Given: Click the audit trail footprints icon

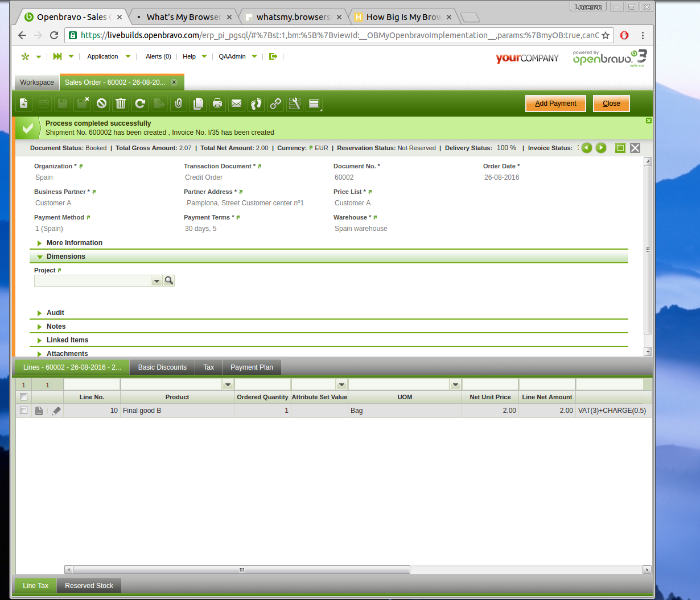Looking at the screenshot, I should pyautogui.click(x=256, y=104).
